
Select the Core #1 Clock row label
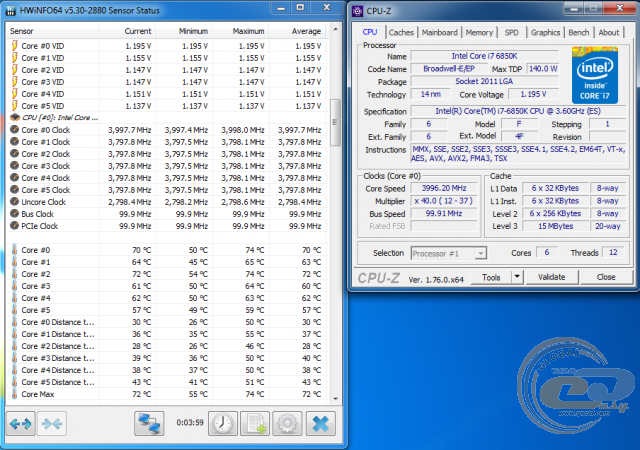tap(46, 142)
